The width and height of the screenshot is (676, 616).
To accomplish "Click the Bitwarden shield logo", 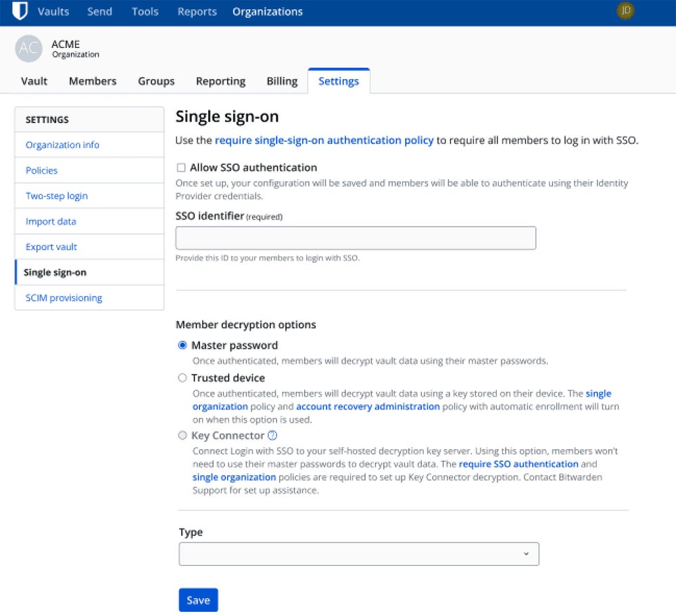I will click(x=20, y=10).
